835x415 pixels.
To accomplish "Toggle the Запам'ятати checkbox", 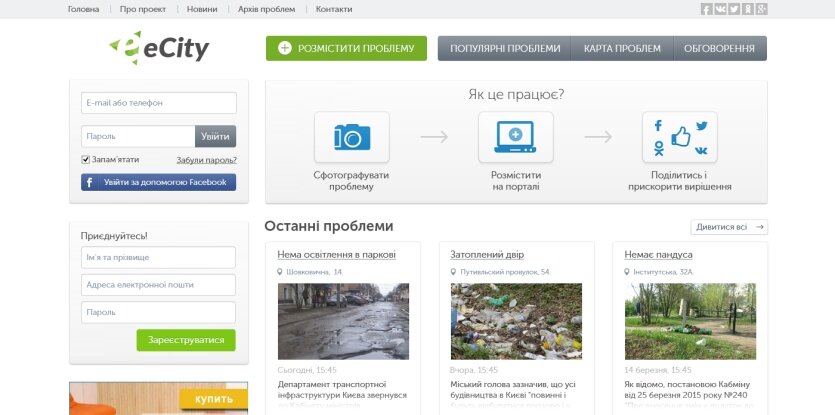I will 85,159.
